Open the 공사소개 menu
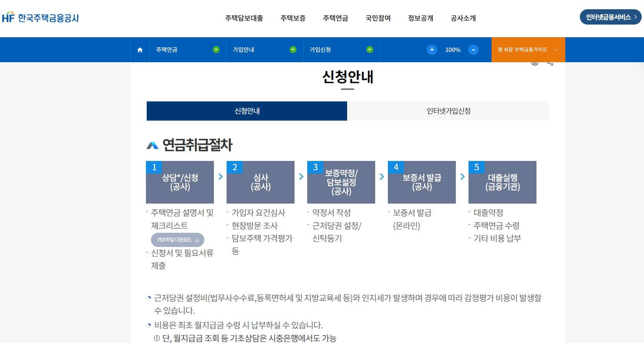The height and width of the screenshot is (343, 644). tap(463, 18)
